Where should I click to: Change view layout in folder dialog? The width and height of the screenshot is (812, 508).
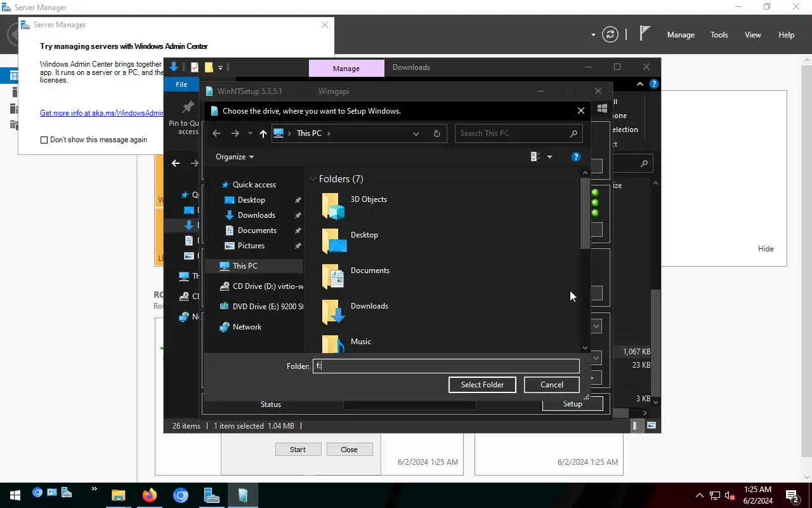[535, 157]
